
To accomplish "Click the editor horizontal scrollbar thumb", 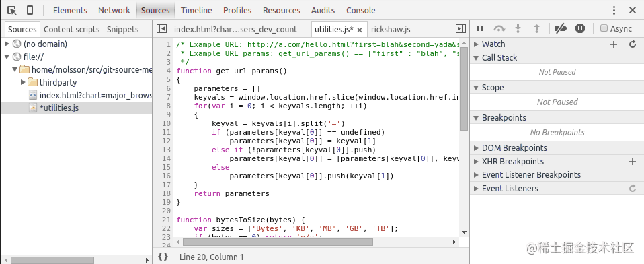I will click(x=273, y=242).
